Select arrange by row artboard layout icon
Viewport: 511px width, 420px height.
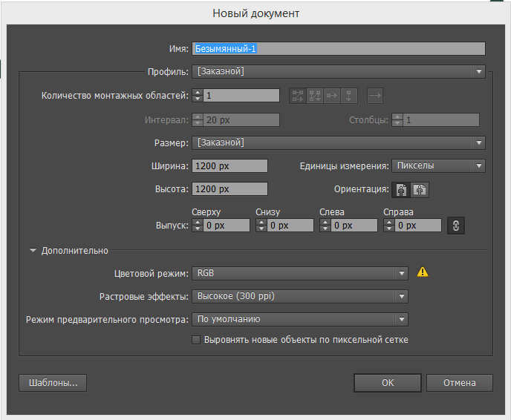(x=332, y=96)
